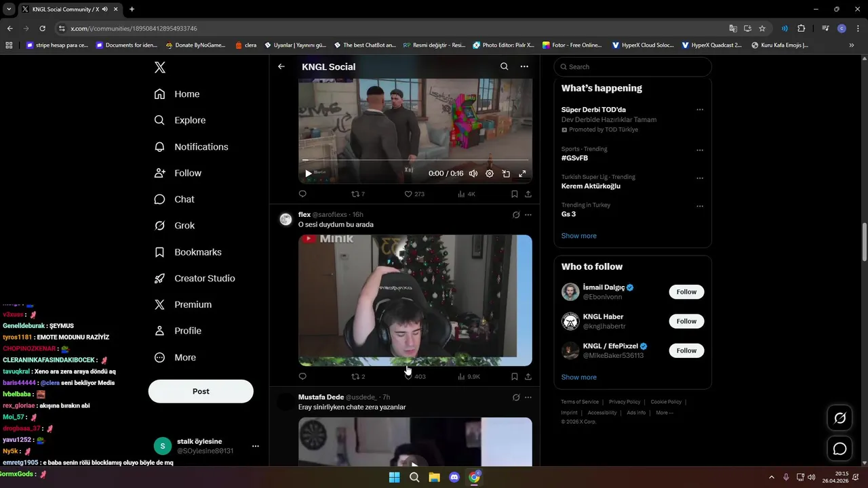Share flex's post
The image size is (868, 488).
coord(528,377)
